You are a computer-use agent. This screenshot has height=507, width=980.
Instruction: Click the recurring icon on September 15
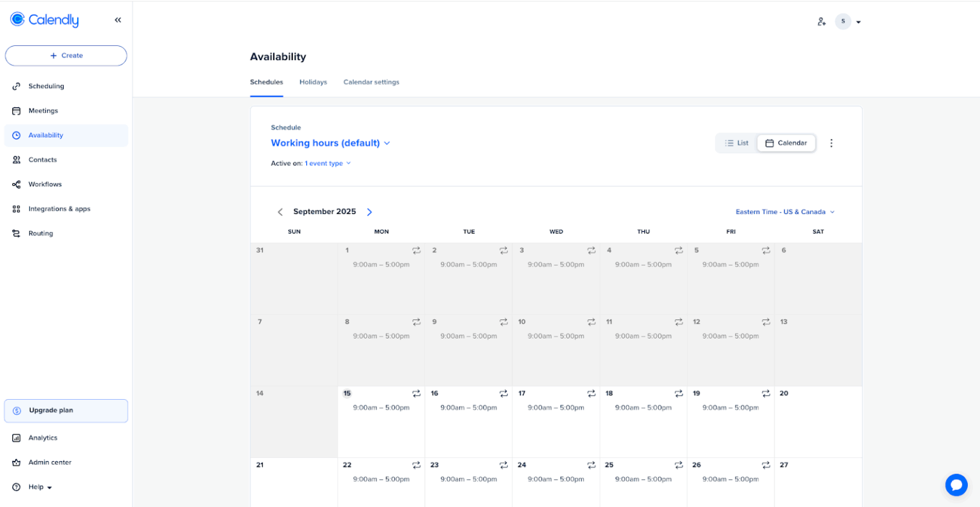click(x=417, y=393)
